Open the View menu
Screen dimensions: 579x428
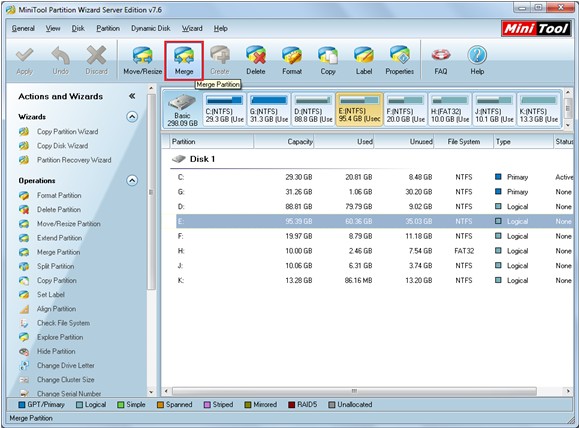click(x=53, y=28)
